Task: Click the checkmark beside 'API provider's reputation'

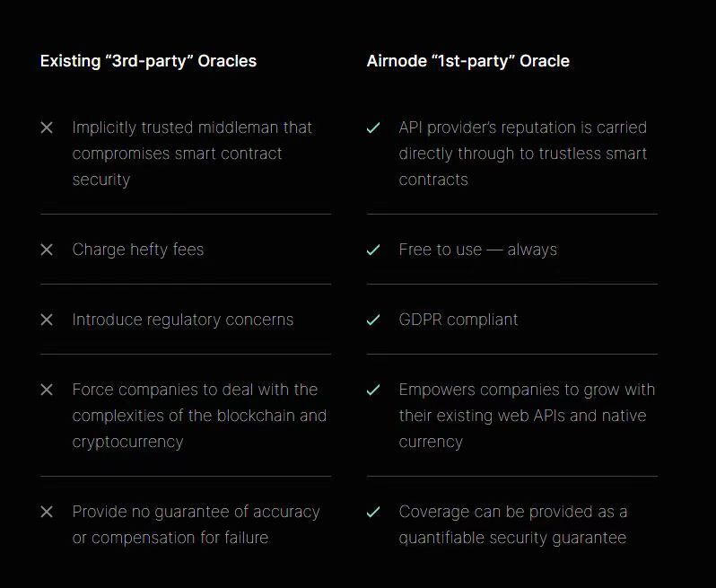Action: [373, 128]
